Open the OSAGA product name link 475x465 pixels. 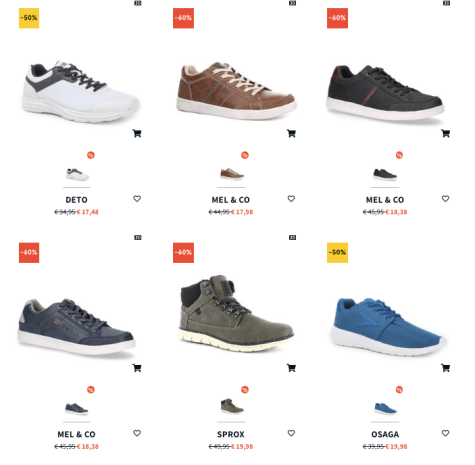[x=385, y=434]
